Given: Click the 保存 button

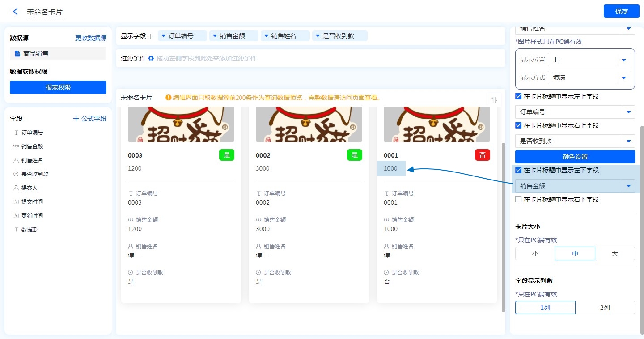Looking at the screenshot, I should (621, 11).
